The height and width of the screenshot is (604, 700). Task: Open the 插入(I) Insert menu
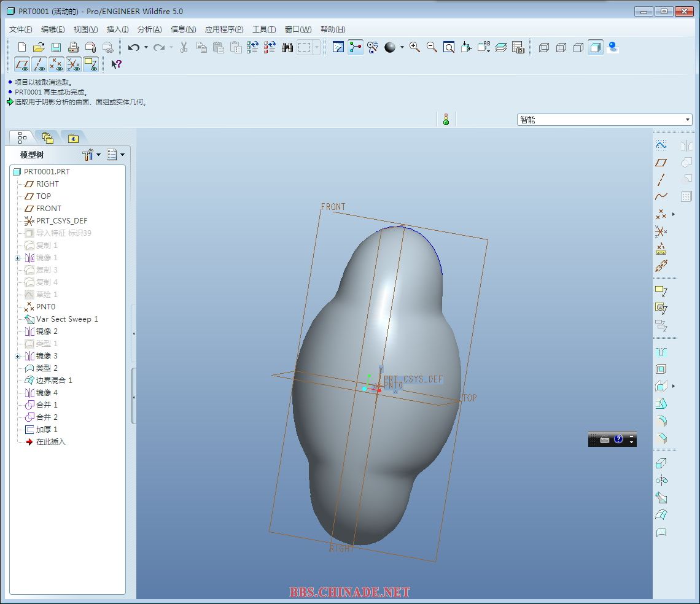pyautogui.click(x=117, y=29)
